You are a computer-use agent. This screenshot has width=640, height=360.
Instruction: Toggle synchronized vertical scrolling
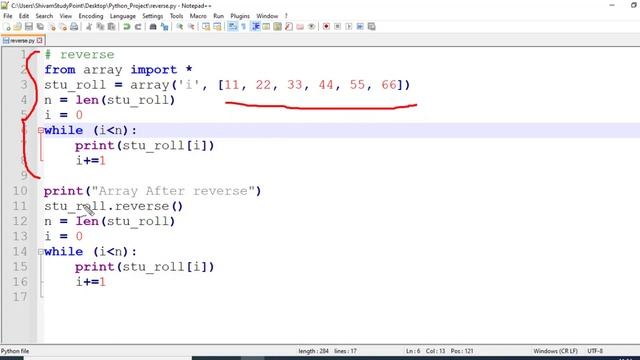pos(206,27)
